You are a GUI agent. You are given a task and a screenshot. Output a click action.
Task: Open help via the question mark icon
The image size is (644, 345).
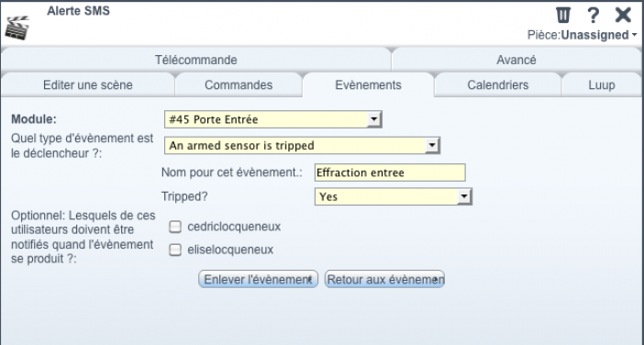tap(593, 16)
